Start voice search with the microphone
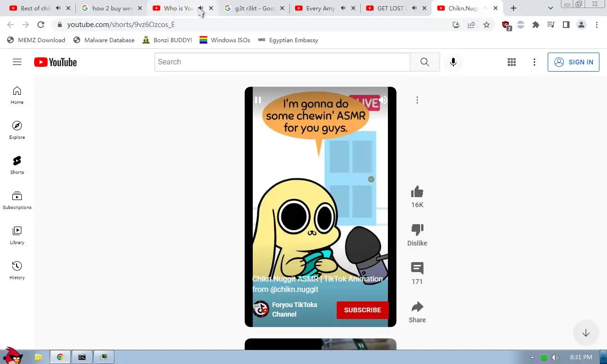607x364 pixels. [x=453, y=62]
